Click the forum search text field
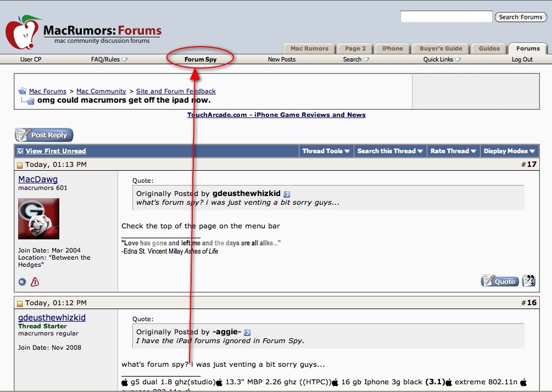Viewport: 552px width, 392px height. pyautogui.click(x=447, y=16)
